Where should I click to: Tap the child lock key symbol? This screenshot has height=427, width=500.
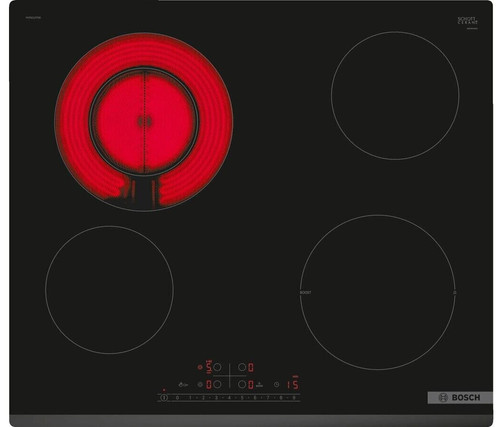coord(183,385)
